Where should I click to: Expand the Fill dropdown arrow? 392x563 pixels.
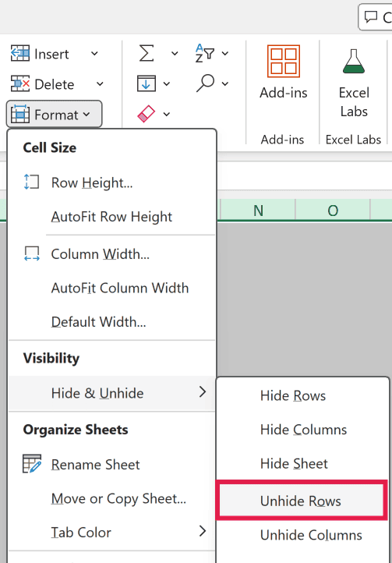pos(167,84)
